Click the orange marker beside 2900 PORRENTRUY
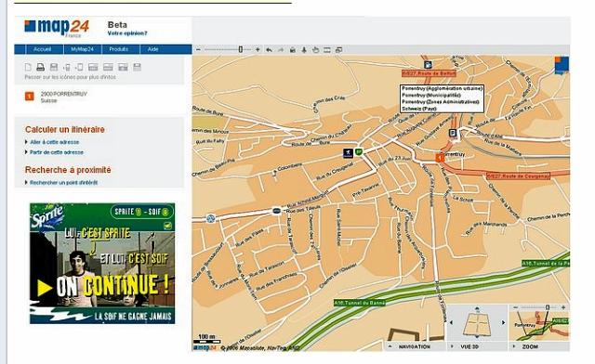This screenshot has height=364, width=595. (30, 97)
